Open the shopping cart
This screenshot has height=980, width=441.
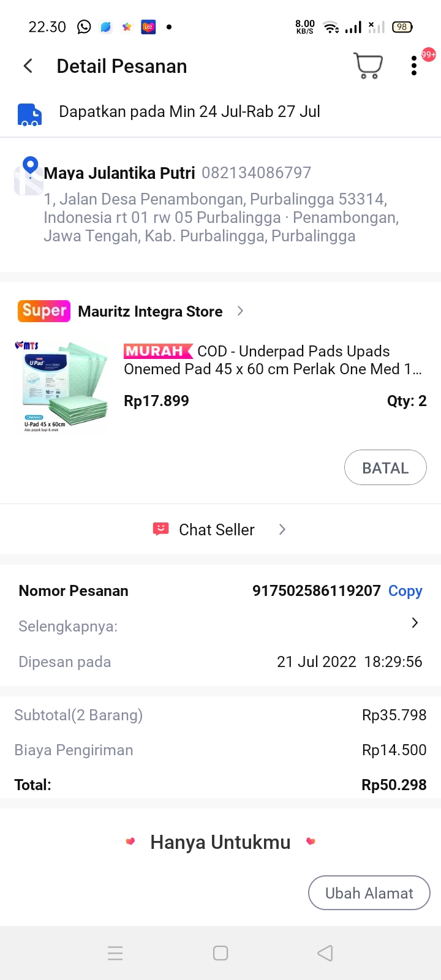368,66
